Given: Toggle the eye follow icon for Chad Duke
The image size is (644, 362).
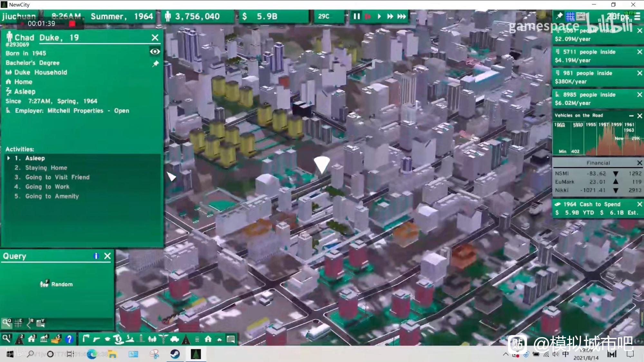Looking at the screenshot, I should tap(155, 51).
